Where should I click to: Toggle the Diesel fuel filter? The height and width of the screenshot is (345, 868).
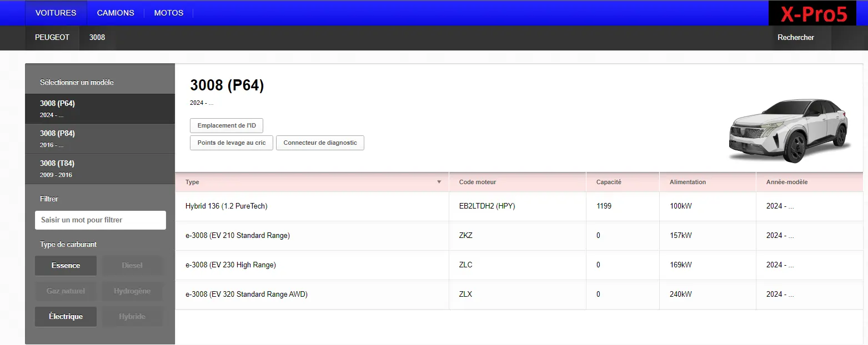(x=132, y=266)
